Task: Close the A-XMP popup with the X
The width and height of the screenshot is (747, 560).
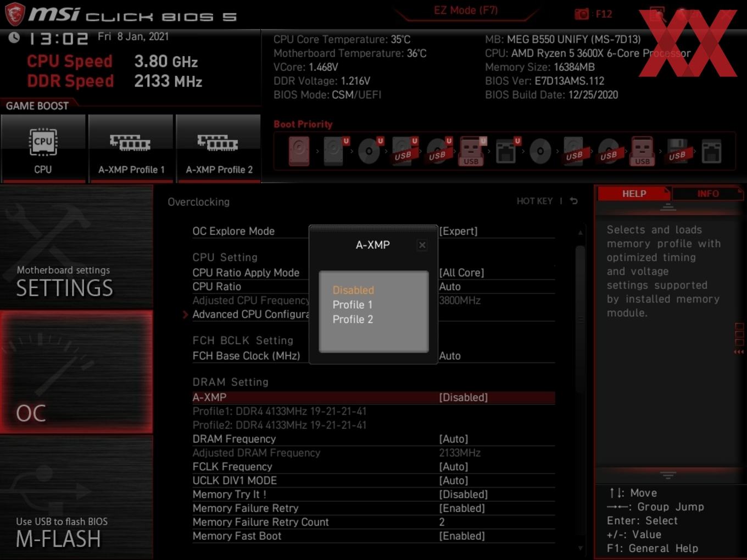Action: tap(422, 245)
